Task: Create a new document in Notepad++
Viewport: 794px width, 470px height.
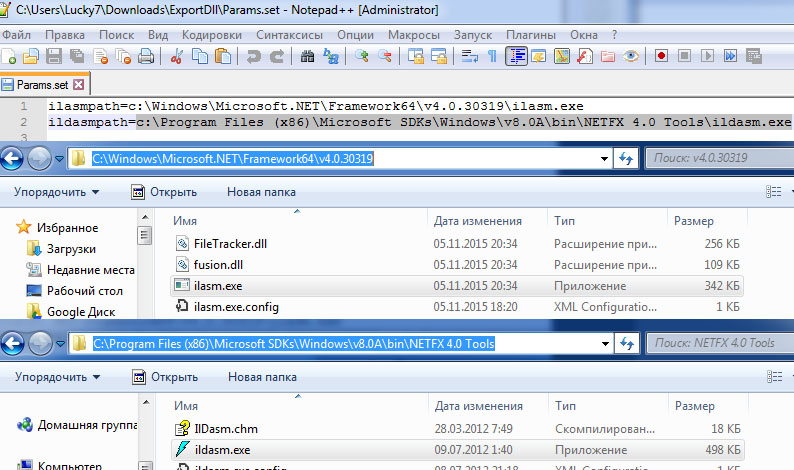Action: coord(9,56)
